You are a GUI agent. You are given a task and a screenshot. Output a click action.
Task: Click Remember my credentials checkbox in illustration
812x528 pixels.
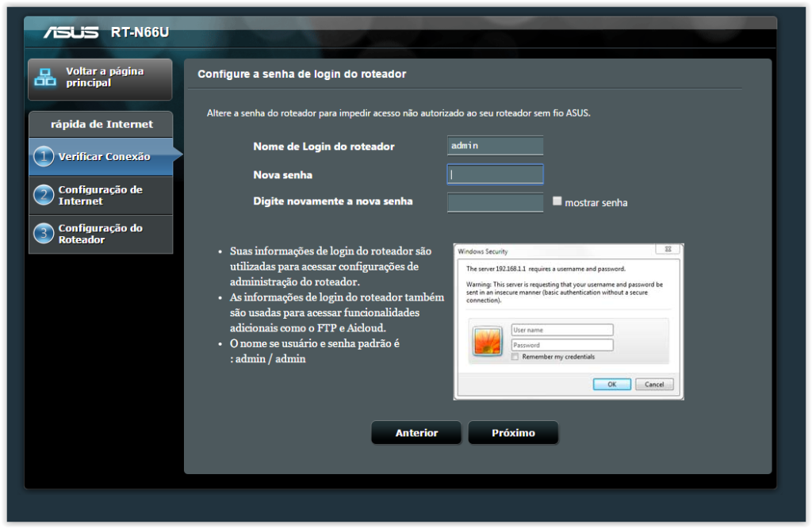515,357
